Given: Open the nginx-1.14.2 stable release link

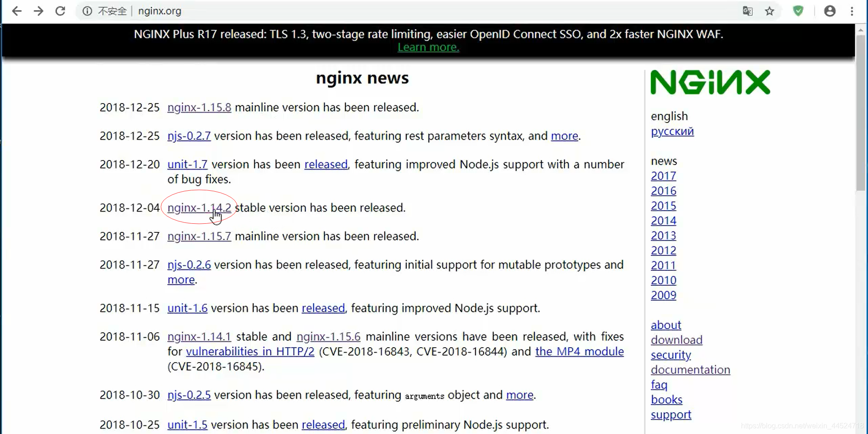Looking at the screenshot, I should (x=199, y=208).
